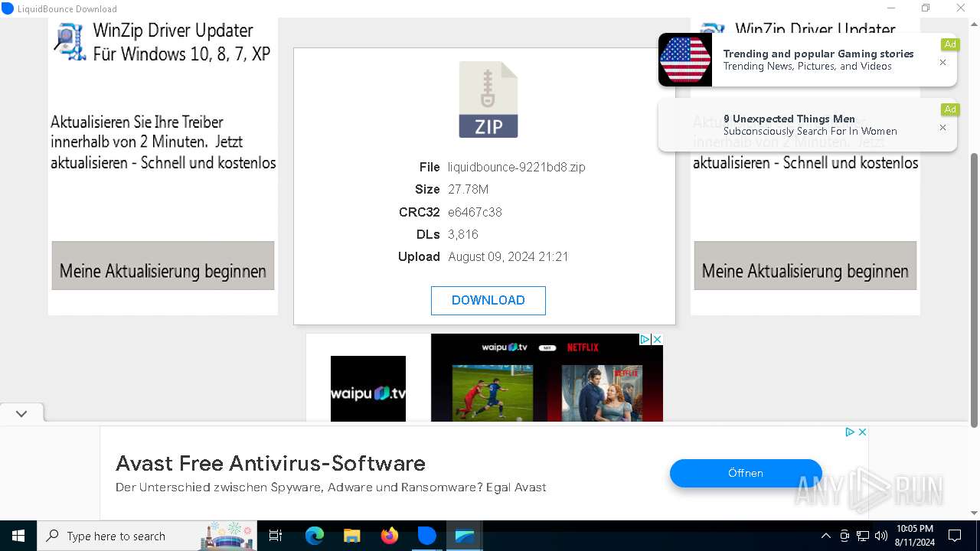Click the Ad badge on Gaming stories notification
980x551 pixels.
949,44
